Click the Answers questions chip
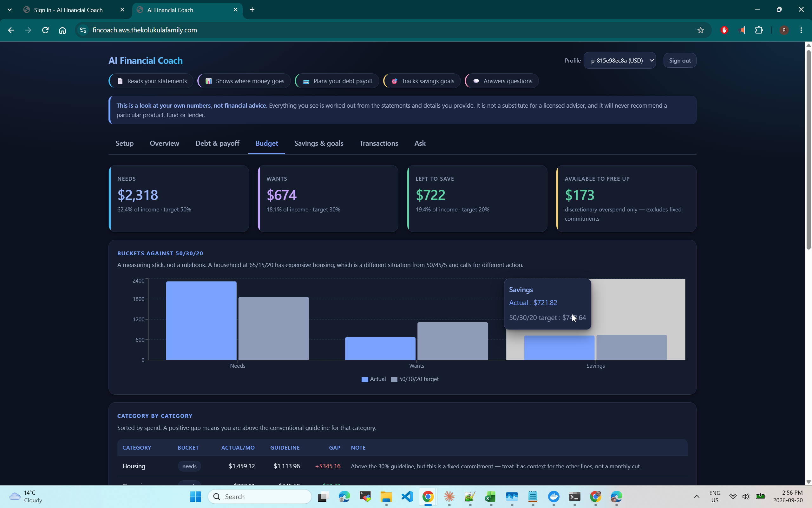812x508 pixels. pos(501,81)
